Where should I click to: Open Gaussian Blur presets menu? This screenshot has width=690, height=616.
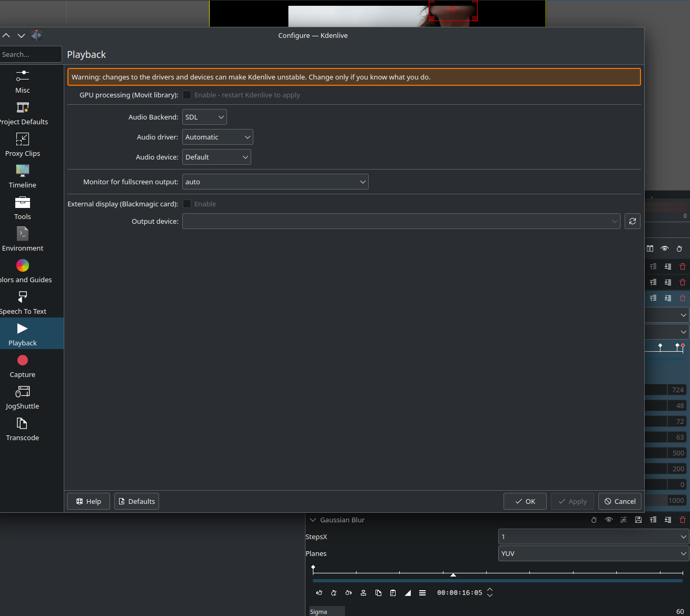coord(624,520)
